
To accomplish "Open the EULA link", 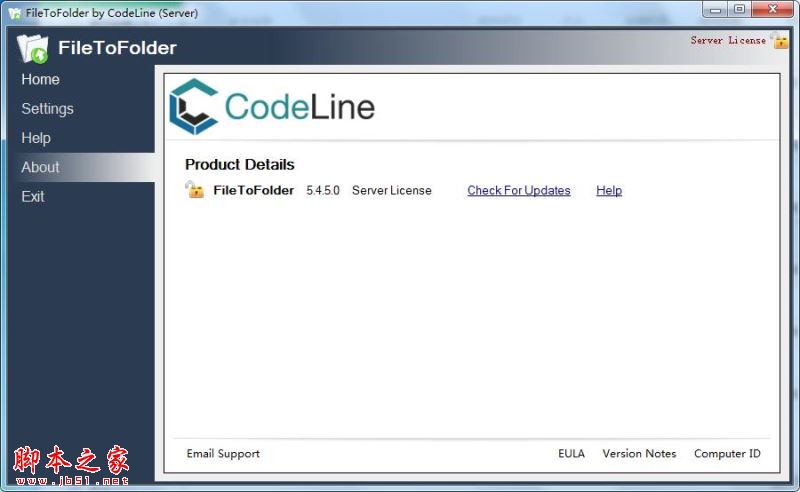I will coord(571,453).
